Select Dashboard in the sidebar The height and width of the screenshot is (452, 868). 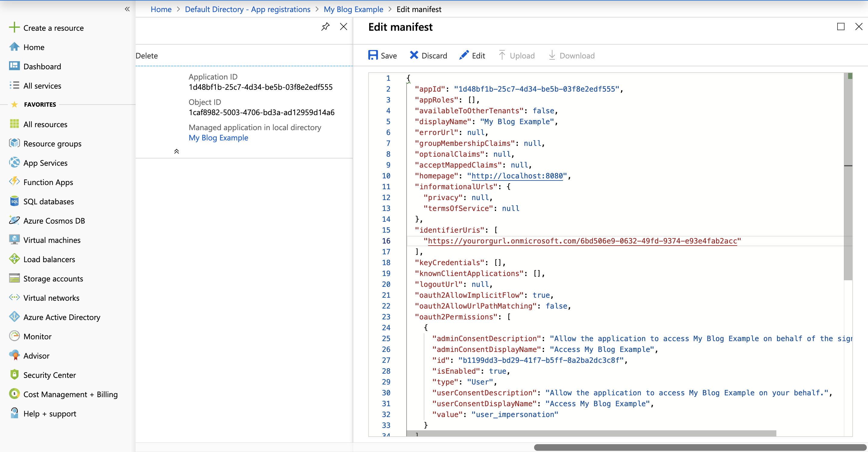[x=42, y=66]
